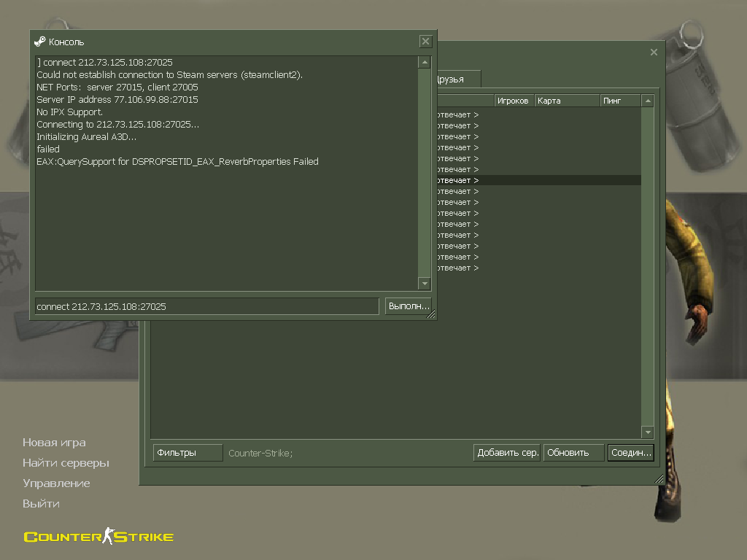Sort servers by the Пинг column
The image size is (747, 560).
click(619, 101)
